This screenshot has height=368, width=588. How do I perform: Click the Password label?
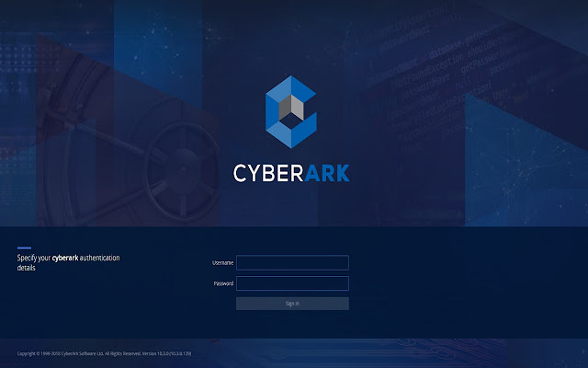(x=223, y=283)
